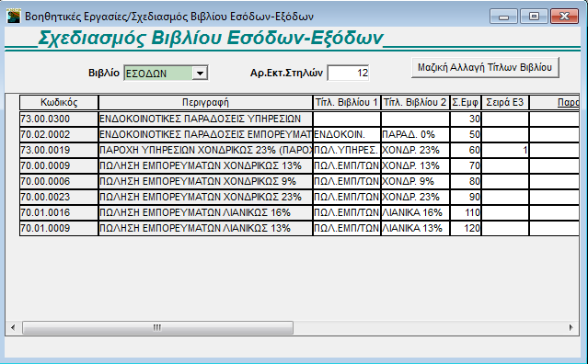Click the horizontal scrollbar right arrow
588x364 pixels.
(x=571, y=327)
